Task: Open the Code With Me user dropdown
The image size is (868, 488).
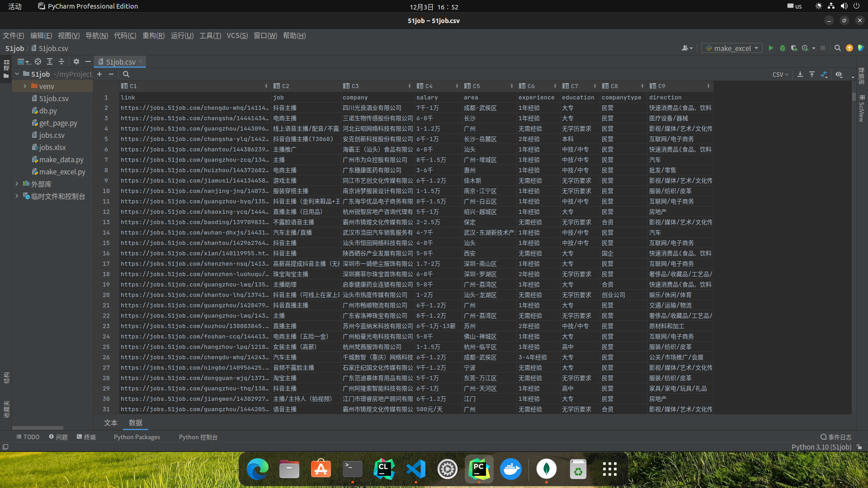Action: coord(687,48)
